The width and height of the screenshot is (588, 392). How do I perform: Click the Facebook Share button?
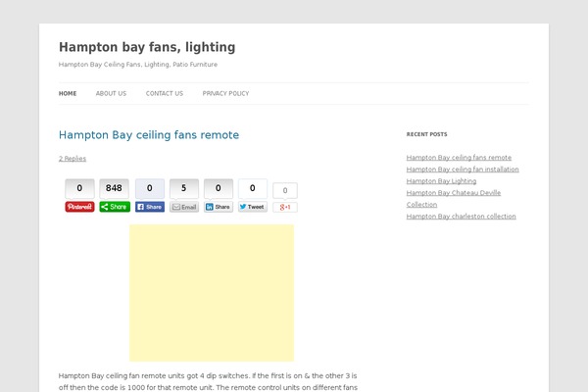pyautogui.click(x=150, y=207)
